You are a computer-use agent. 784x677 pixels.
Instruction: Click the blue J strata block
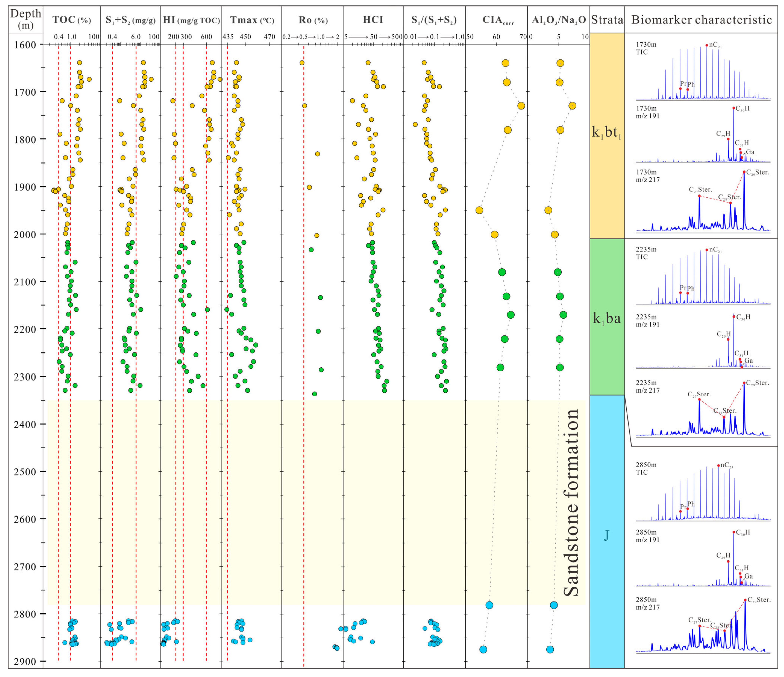[x=607, y=535]
